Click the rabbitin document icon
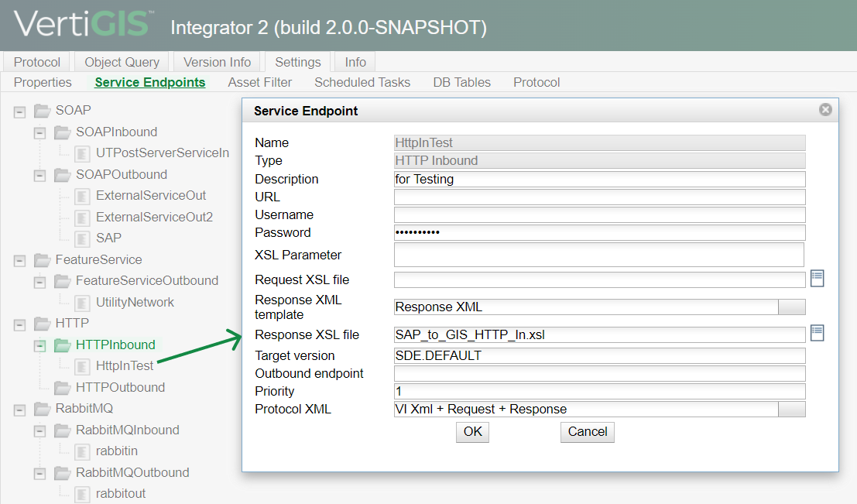The image size is (857, 504). pos(82,451)
